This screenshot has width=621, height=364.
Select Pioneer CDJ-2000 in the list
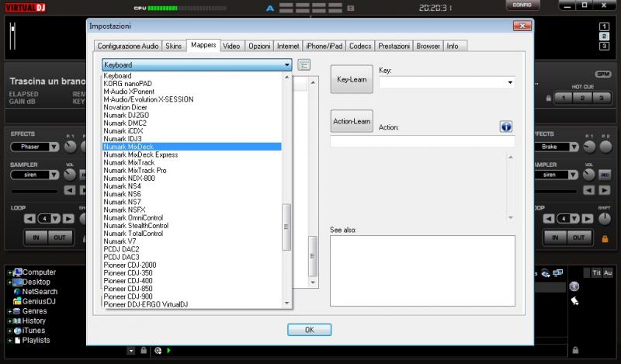click(192, 265)
